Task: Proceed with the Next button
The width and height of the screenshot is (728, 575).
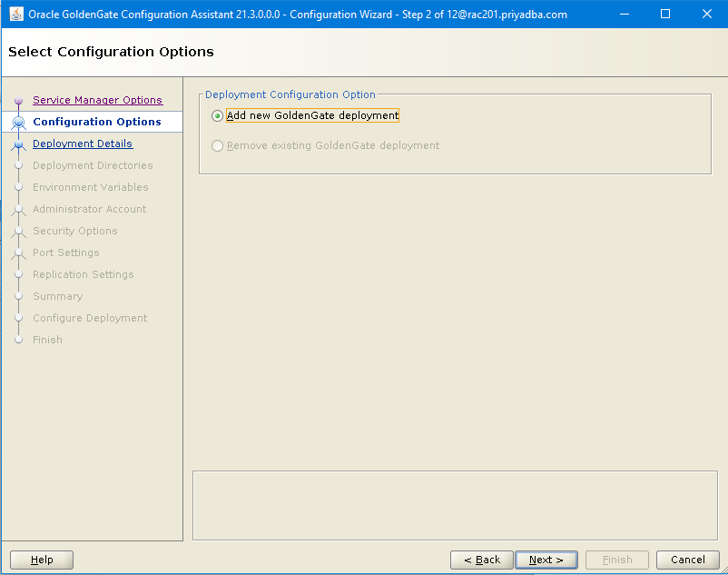Action: pos(546,560)
